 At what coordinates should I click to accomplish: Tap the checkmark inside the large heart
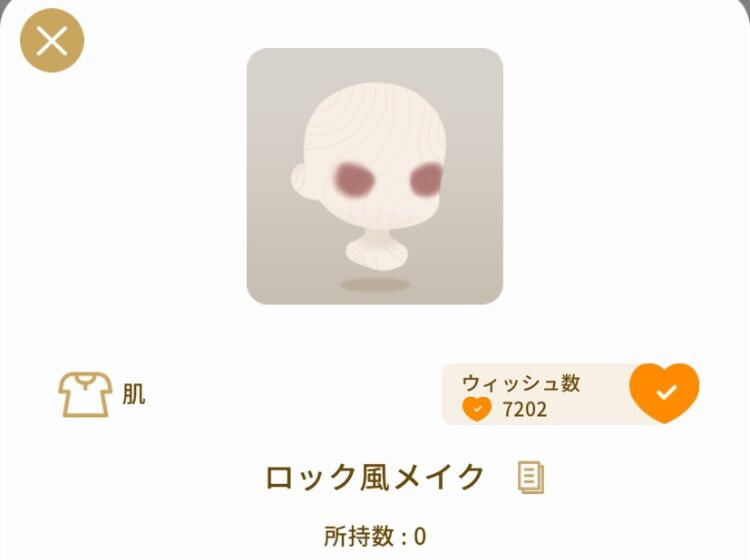pyautogui.click(x=666, y=392)
